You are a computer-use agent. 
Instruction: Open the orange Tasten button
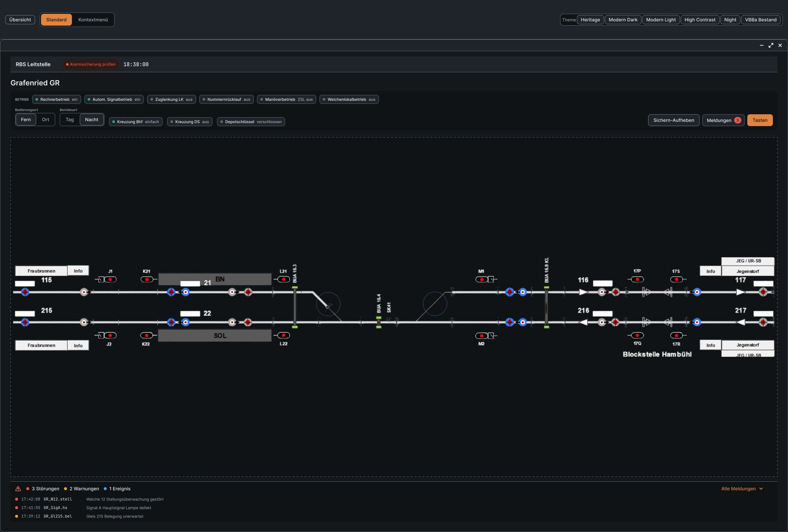click(x=760, y=120)
